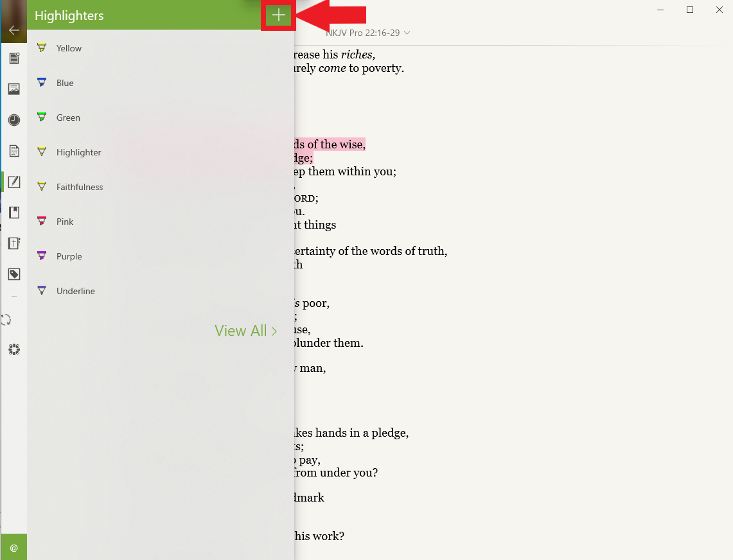Click the highlighter pencil sidebar icon
733x560 pixels.
pyautogui.click(x=14, y=182)
